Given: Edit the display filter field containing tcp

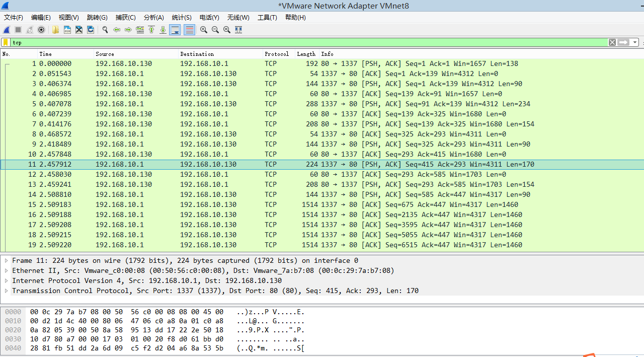Looking at the screenshot, I should [x=309, y=42].
